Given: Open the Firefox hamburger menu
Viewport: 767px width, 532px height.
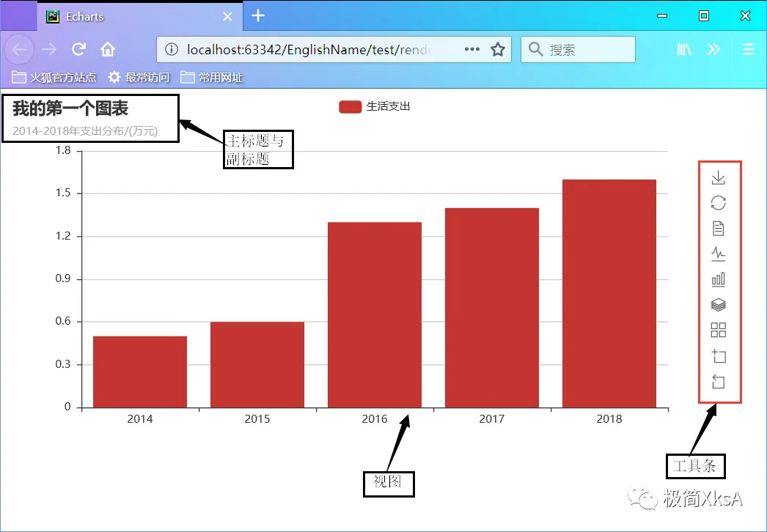Looking at the screenshot, I should click(749, 49).
